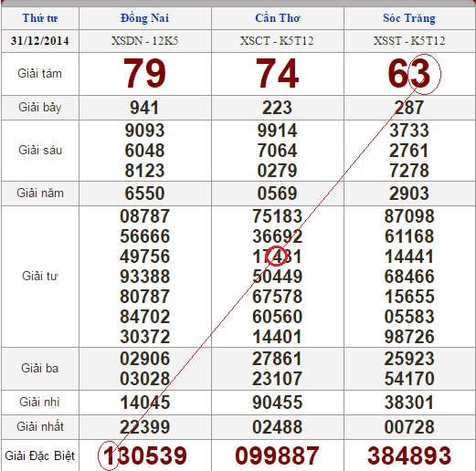Click the red-circled digit in 17431

tap(277, 256)
